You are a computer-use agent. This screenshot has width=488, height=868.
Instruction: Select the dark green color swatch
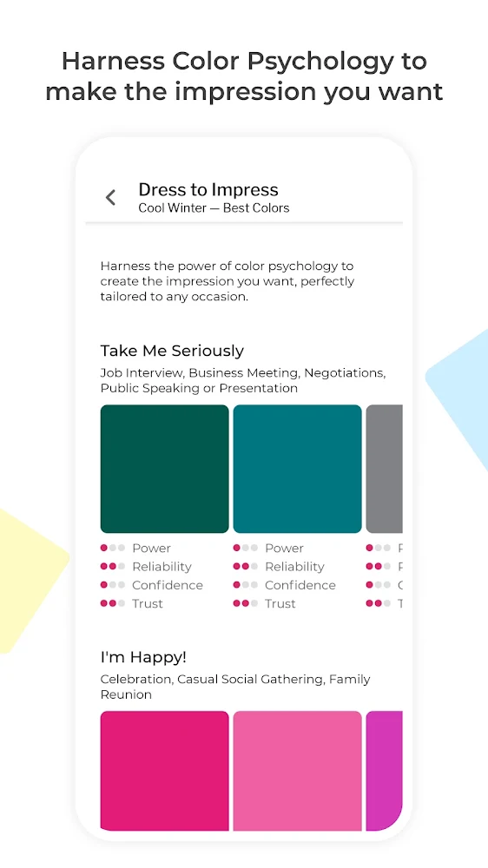[164, 469]
